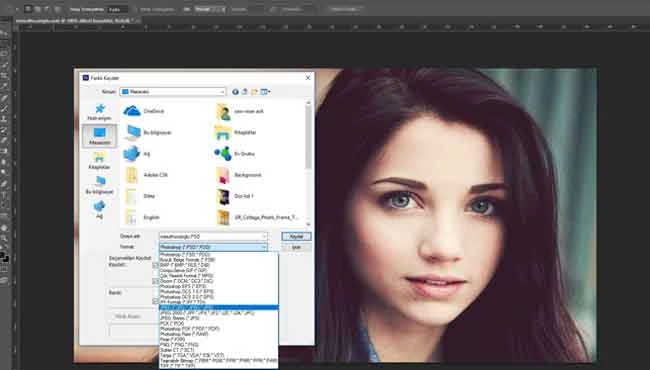This screenshot has width=650, height=370.
Task: Click the foreground color swatch in the Photoshop toolbar
Action: pyautogui.click(x=2, y=256)
